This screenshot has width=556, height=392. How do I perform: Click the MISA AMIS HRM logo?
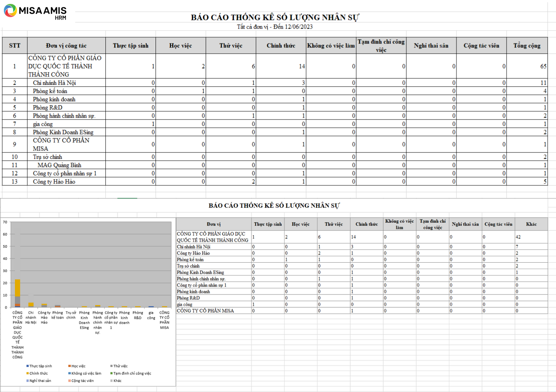click(35, 12)
